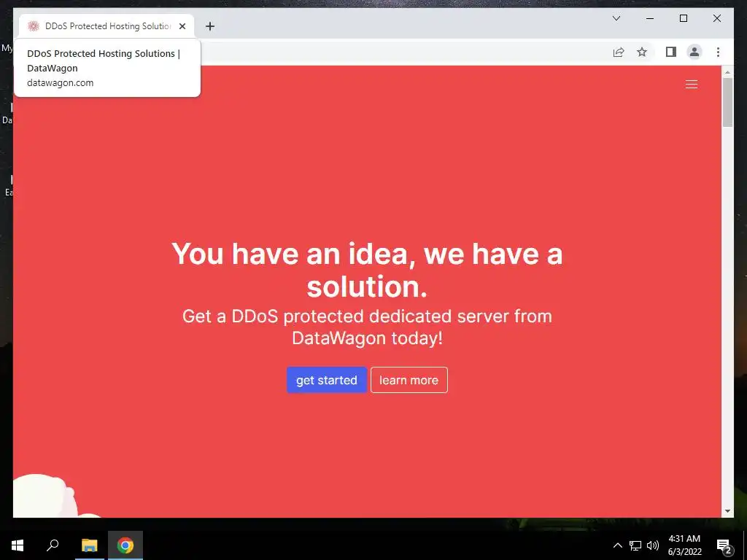Open Windows Start menu
Viewport: 747px width, 560px height.
[x=18, y=545]
